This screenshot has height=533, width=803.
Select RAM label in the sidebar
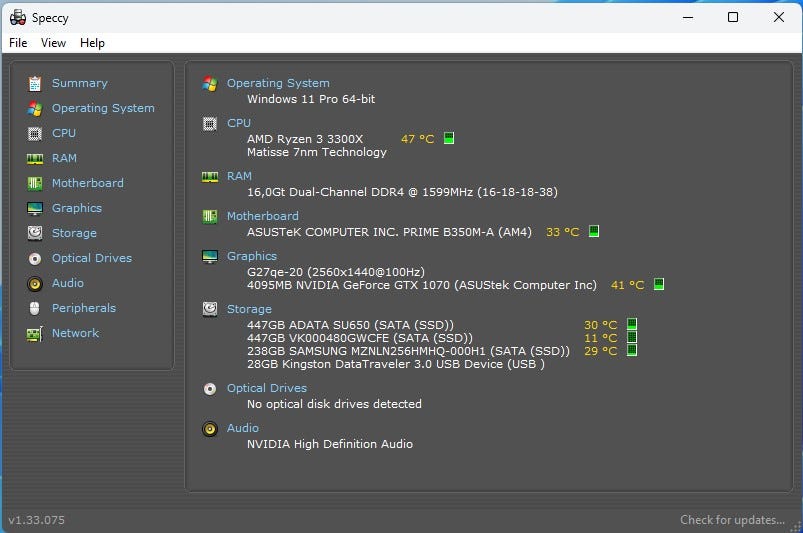[x=65, y=158]
